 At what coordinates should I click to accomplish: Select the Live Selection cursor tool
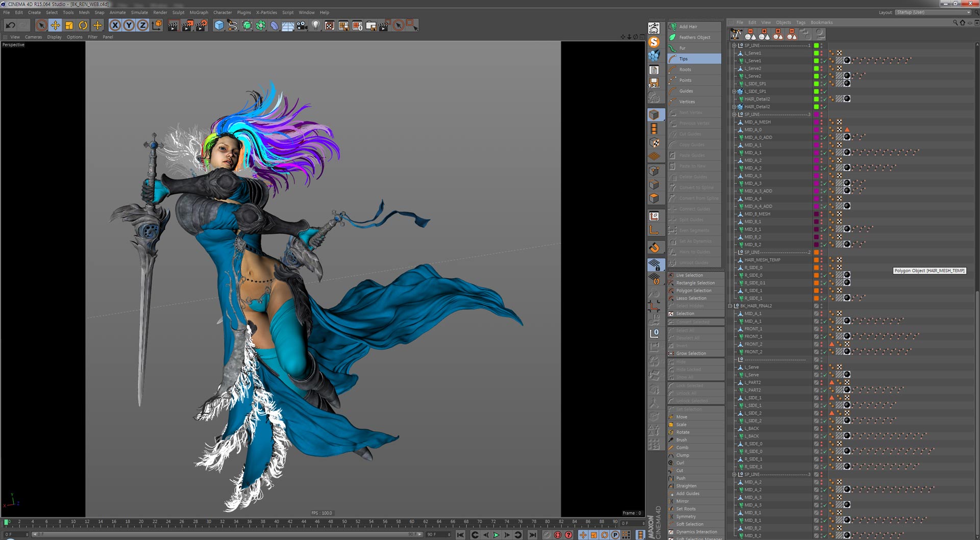[41, 25]
